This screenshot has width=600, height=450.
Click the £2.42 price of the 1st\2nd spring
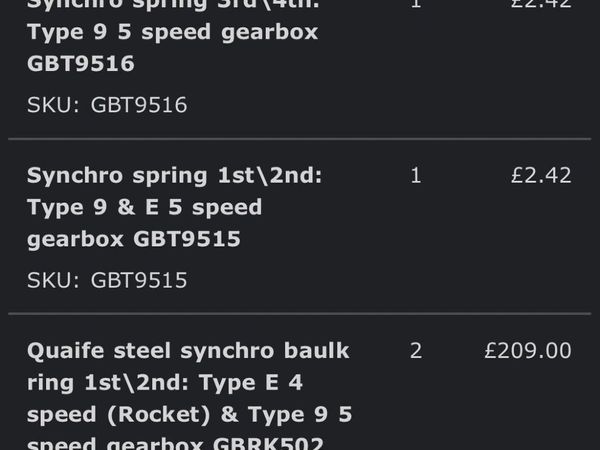point(541,176)
